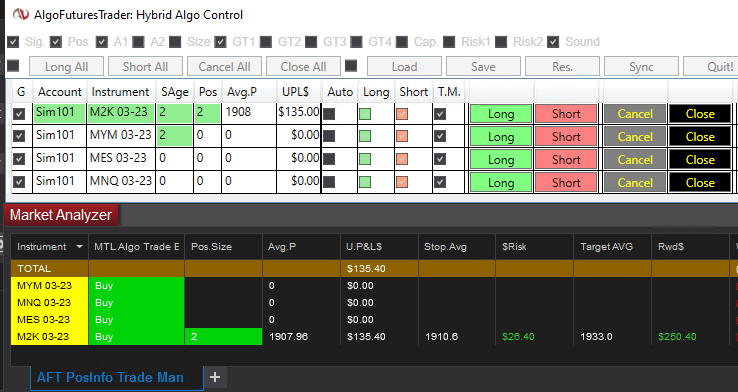The height and width of the screenshot is (392, 738).
Task: Click the Long All button
Action: (x=66, y=66)
